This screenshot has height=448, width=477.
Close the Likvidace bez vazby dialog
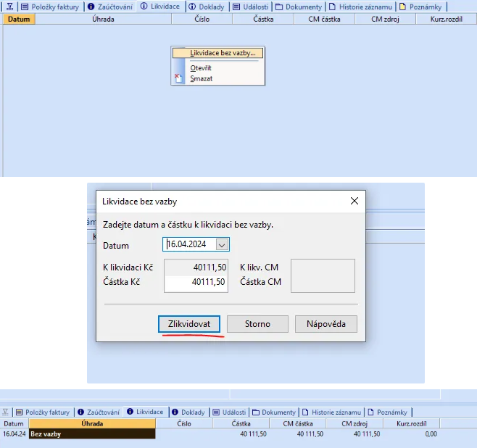coord(354,201)
